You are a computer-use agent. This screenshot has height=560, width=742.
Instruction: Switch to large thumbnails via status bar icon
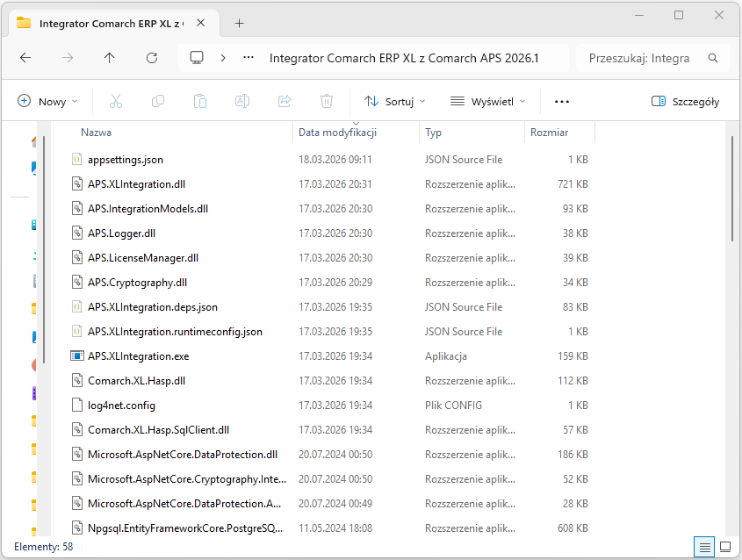(x=725, y=547)
